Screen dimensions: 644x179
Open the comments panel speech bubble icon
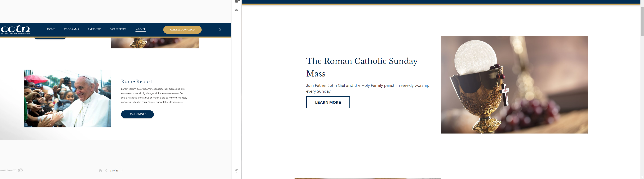coord(237,2)
